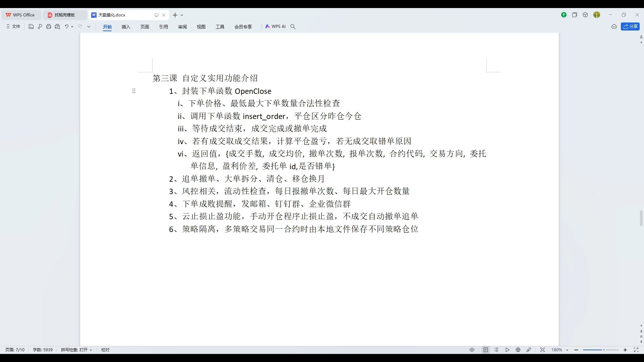Viewport: 644px width, 362px height.
Task: Expand the zoom percentage dropdown
Action: click(x=567, y=350)
